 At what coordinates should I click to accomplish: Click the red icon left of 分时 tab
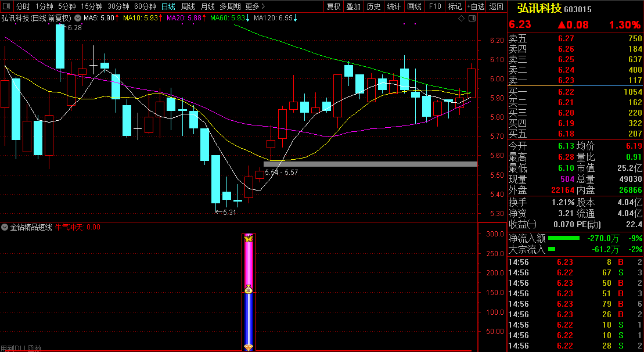(7, 6)
